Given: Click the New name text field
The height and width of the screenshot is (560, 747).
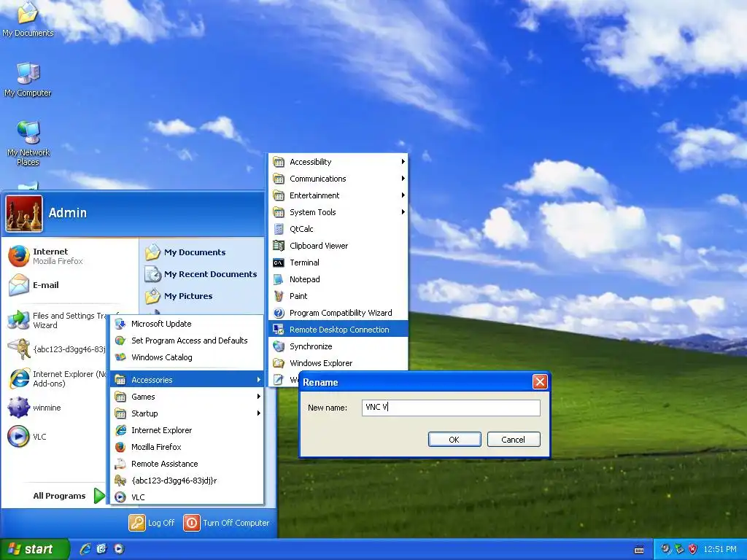Looking at the screenshot, I should click(x=451, y=408).
